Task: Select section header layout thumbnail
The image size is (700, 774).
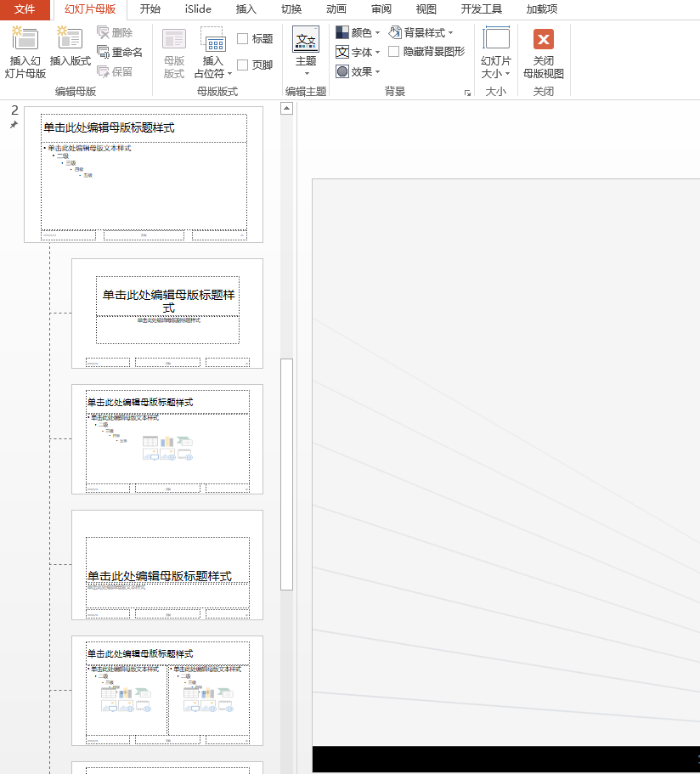Action: pos(167,565)
